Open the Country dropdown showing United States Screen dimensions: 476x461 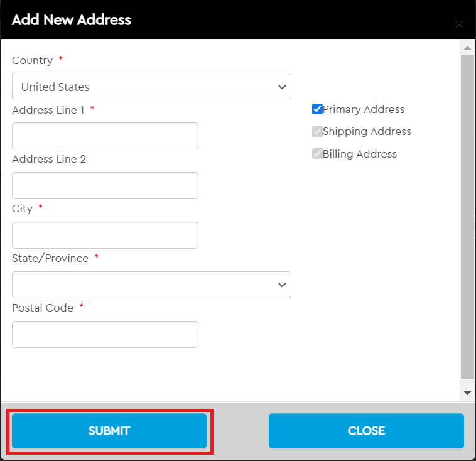(x=151, y=87)
